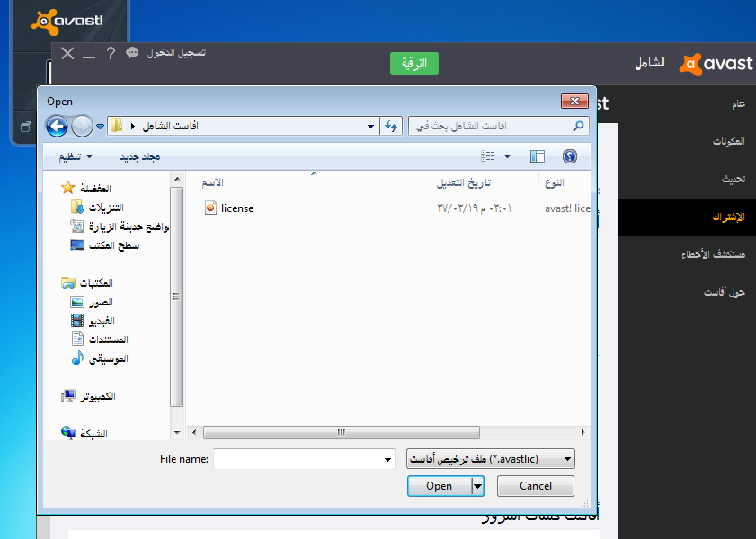This screenshot has height=539, width=756.
Task: Expand the Open button split arrow
Action: (x=477, y=486)
